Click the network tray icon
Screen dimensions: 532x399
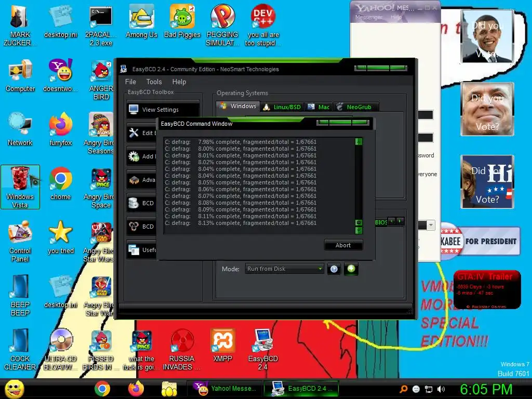[429, 389]
